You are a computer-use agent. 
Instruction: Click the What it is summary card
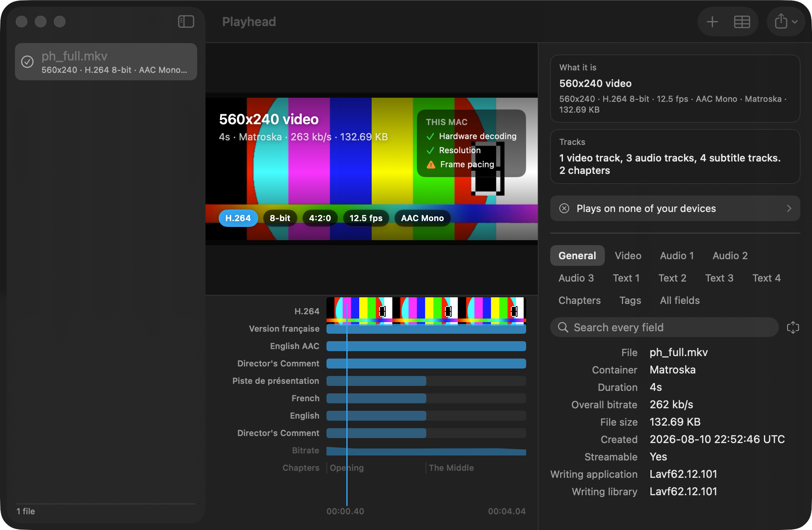click(675, 89)
